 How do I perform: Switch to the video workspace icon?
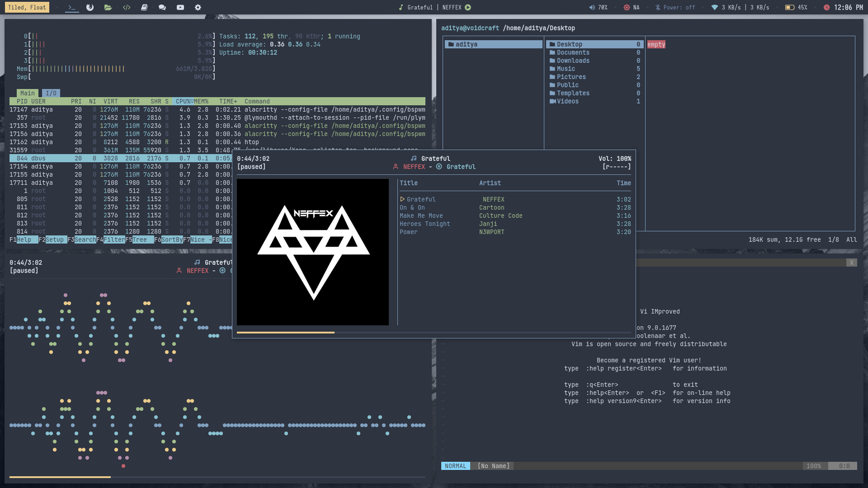(180, 7)
